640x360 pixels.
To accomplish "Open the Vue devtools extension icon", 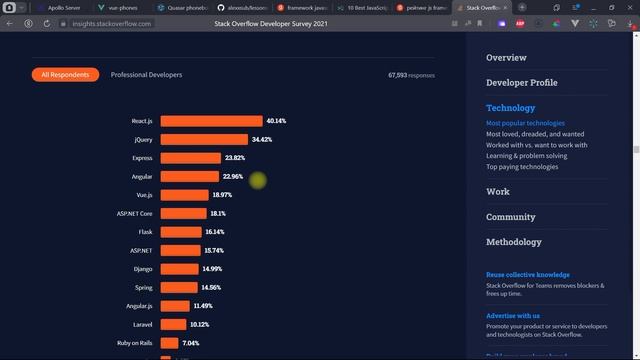I will [x=575, y=24].
